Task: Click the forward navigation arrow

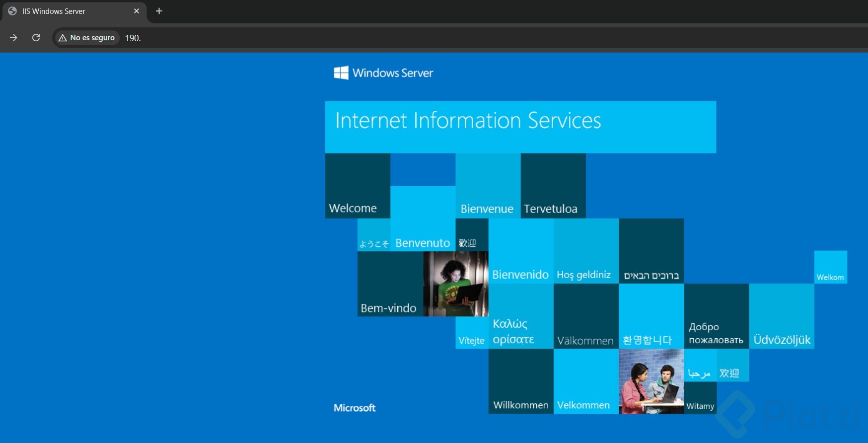Action: click(13, 38)
